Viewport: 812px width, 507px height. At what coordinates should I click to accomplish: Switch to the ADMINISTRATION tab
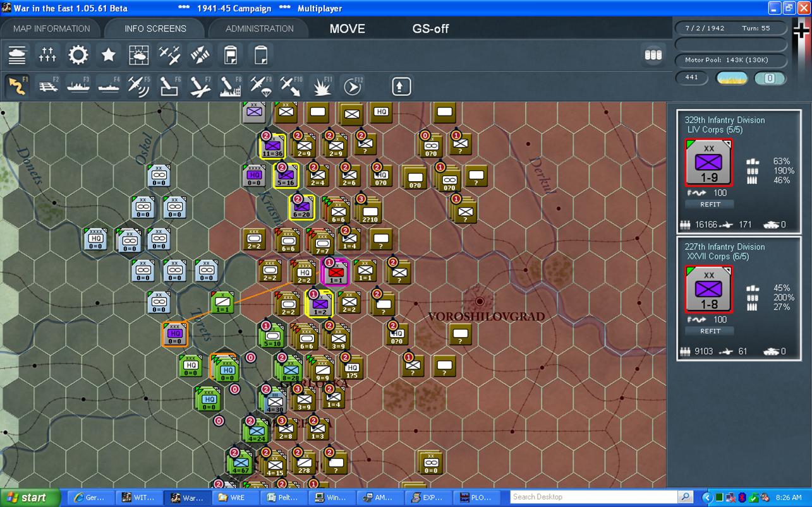click(x=260, y=28)
